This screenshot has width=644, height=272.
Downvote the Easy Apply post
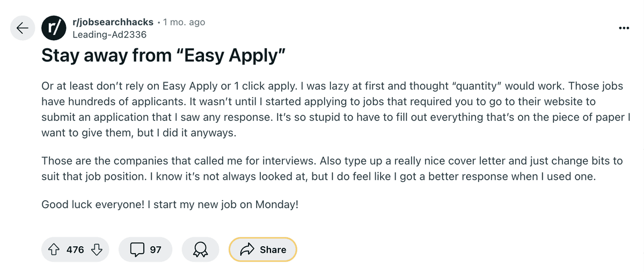[x=97, y=249]
